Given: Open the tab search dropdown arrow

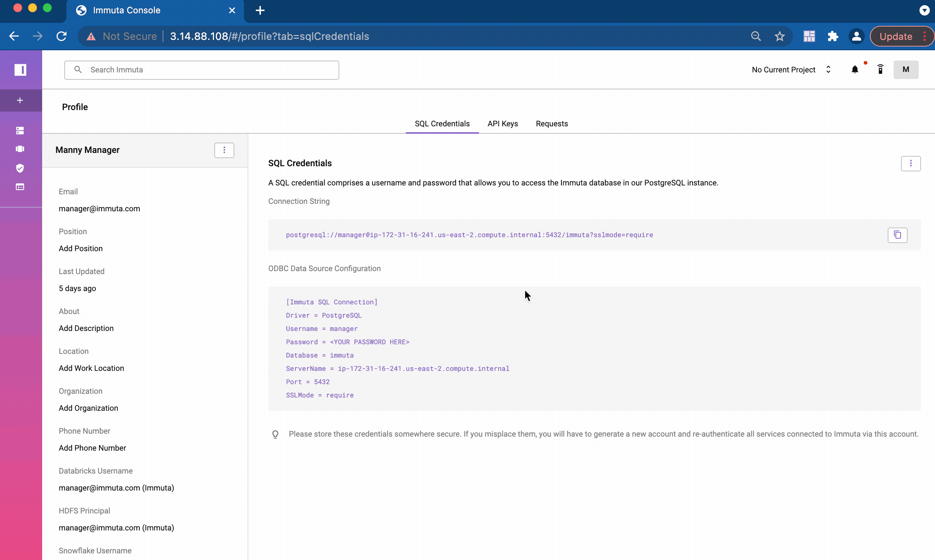Looking at the screenshot, I should (x=924, y=10).
